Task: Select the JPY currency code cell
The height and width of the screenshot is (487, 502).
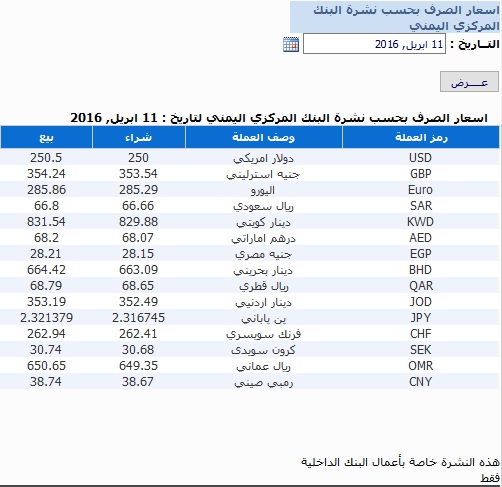Action: [x=421, y=318]
